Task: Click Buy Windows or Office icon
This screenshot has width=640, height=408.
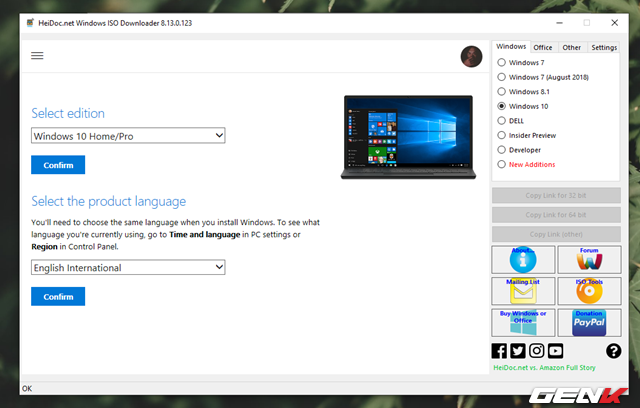Action: tap(523, 322)
